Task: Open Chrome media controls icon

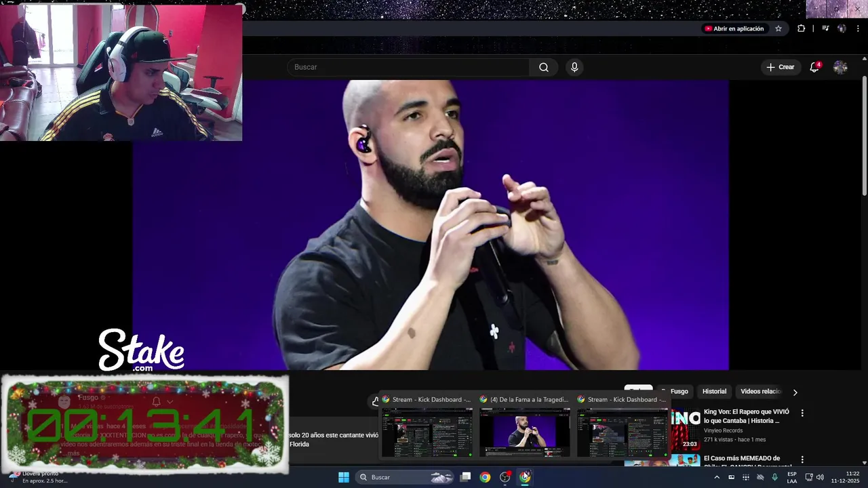Action: click(825, 28)
